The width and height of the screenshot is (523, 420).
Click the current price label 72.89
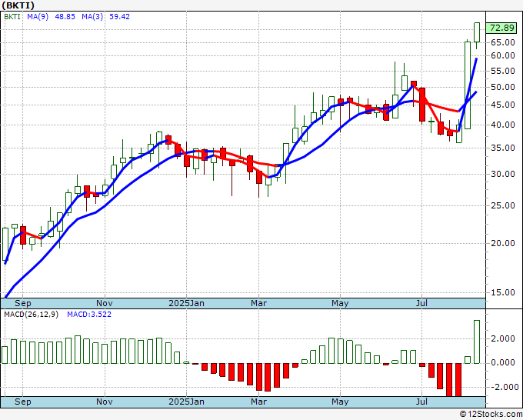point(502,28)
